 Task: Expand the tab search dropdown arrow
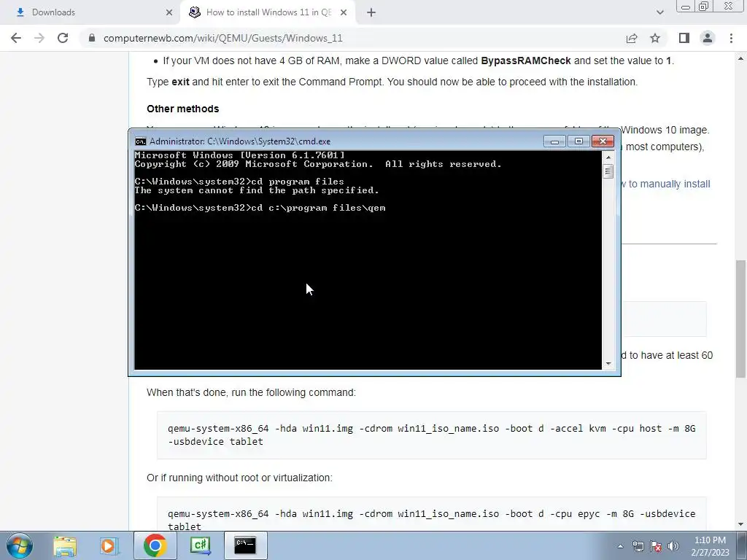pyautogui.click(x=659, y=12)
